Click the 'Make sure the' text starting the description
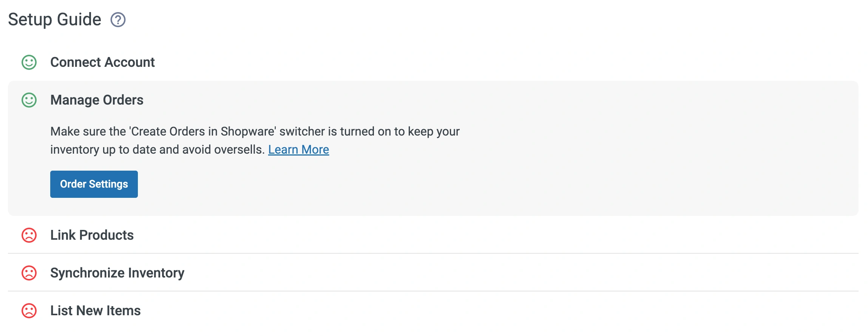 (x=88, y=131)
